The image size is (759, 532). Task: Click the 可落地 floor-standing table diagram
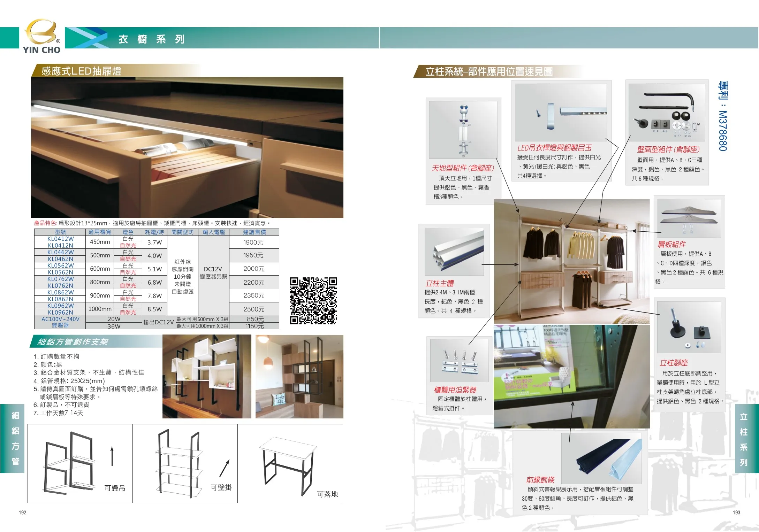tap(290, 463)
